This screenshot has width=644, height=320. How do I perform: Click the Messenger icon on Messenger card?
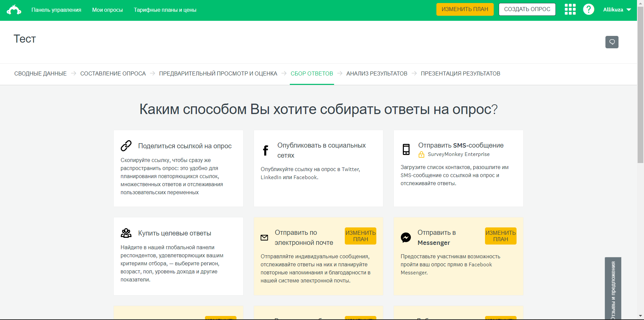tap(406, 237)
